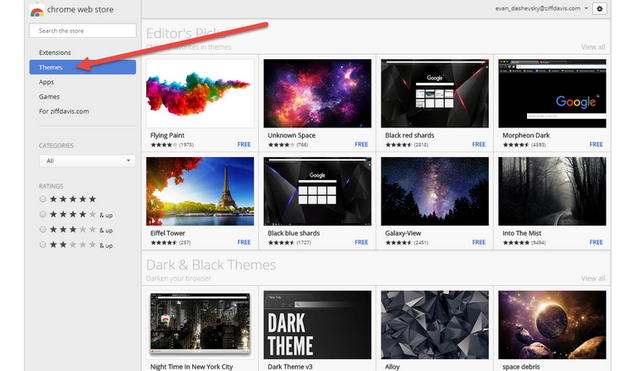Viewport: 630px width, 371px height.
Task: Click the Flying Paint star rating
Action: click(164, 145)
